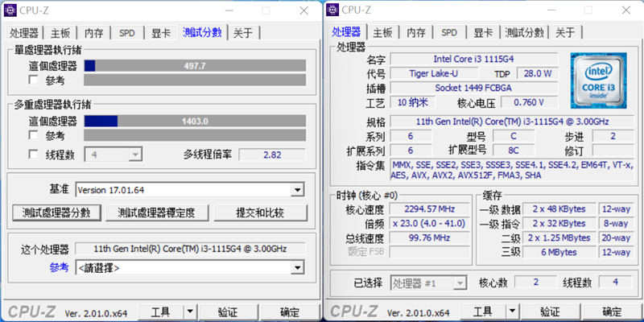This screenshot has height=322, width=644.
Task: Open the SPD tab in right window
Action: pos(449,32)
